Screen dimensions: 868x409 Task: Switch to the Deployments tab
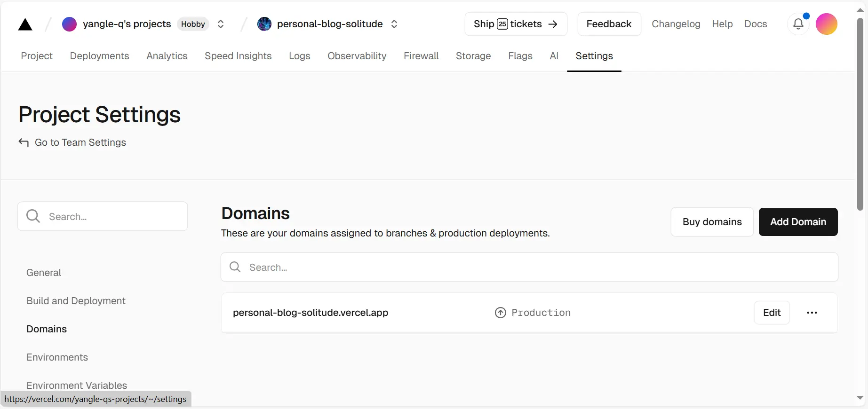click(x=99, y=56)
